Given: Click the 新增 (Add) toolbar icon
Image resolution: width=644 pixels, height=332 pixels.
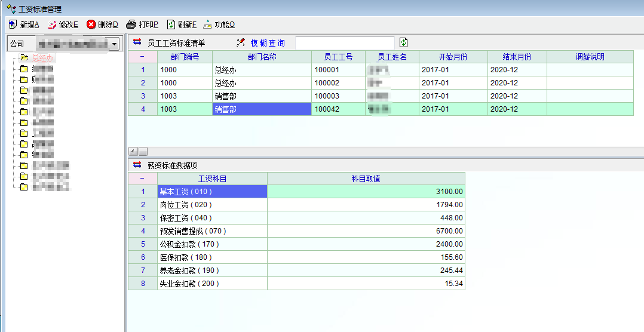Looking at the screenshot, I should (x=13, y=24).
